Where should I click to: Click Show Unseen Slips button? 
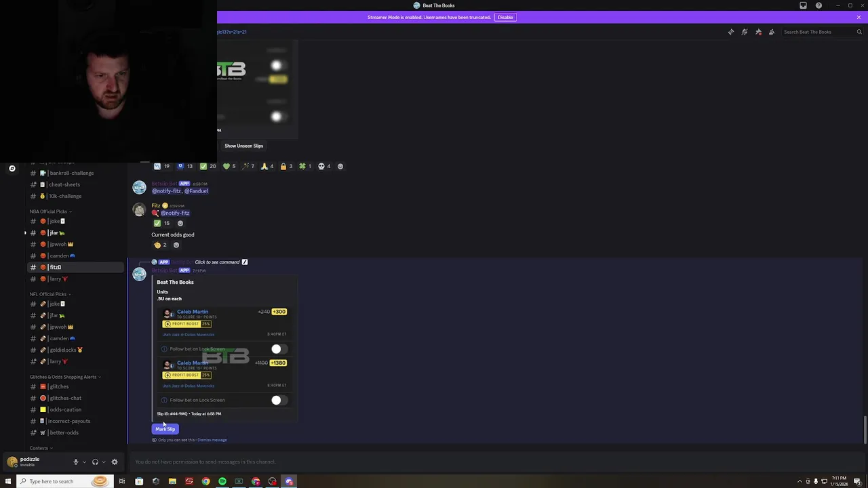[x=244, y=146]
